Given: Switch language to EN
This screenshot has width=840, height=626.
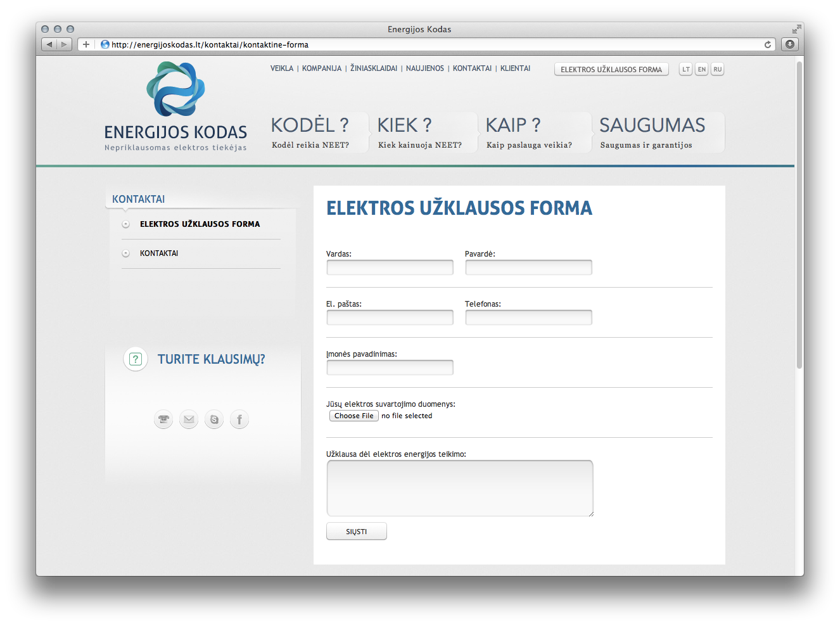Looking at the screenshot, I should coord(701,69).
